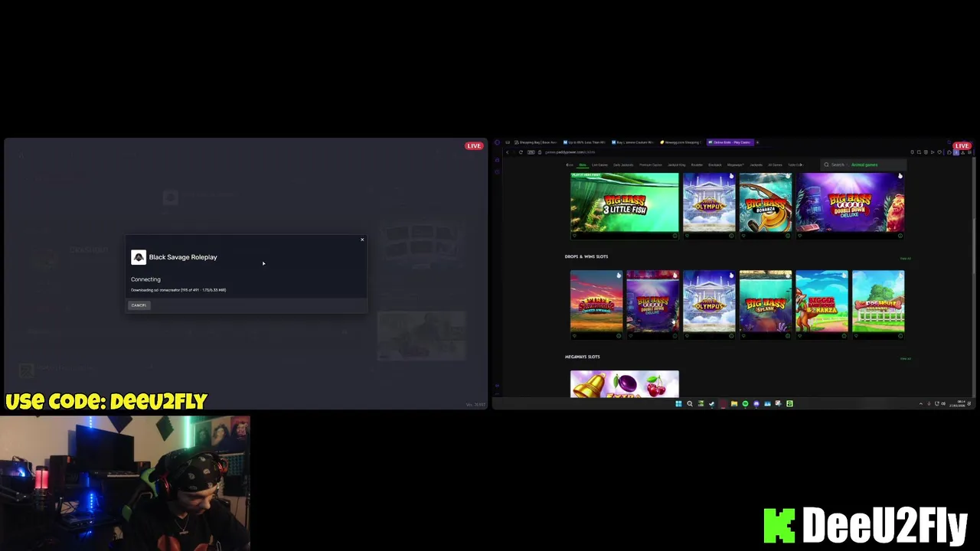
Task: Select the All Games category
Action: click(x=775, y=165)
